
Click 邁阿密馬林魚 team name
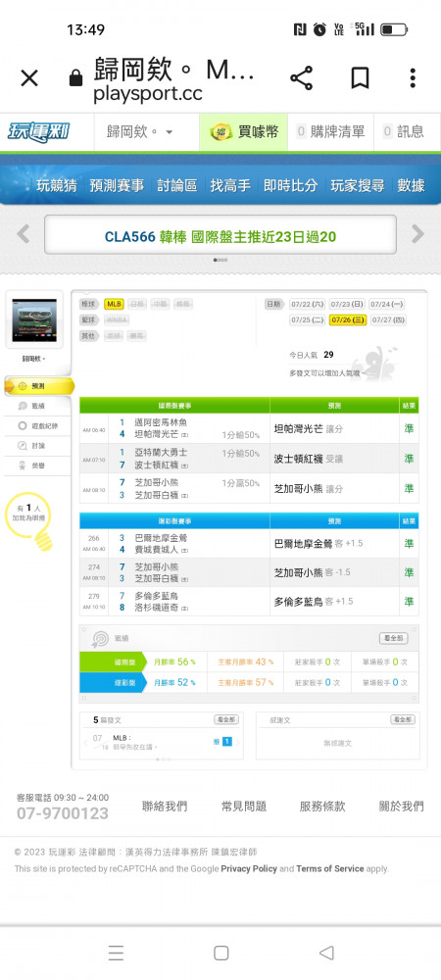pyautogui.click(x=161, y=422)
